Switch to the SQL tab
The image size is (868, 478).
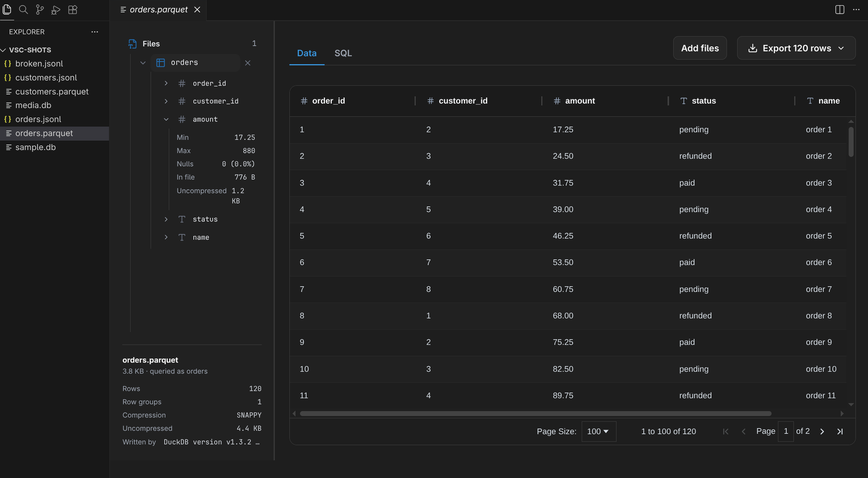tap(343, 53)
